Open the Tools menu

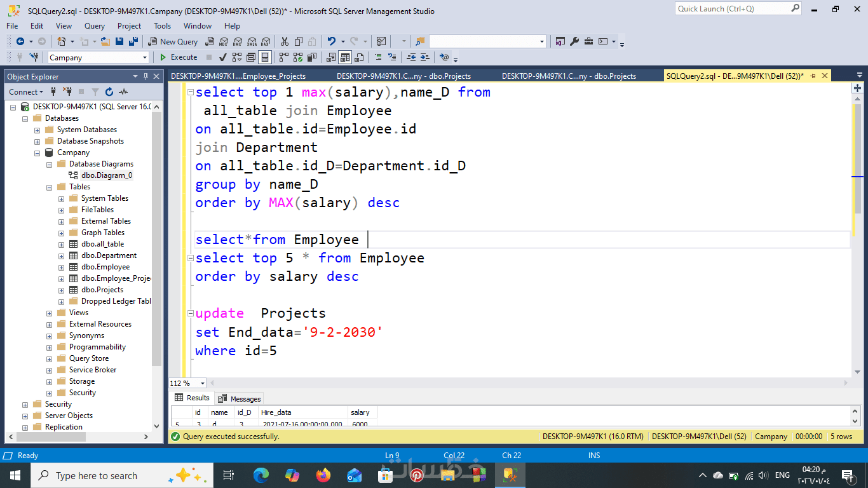[162, 26]
